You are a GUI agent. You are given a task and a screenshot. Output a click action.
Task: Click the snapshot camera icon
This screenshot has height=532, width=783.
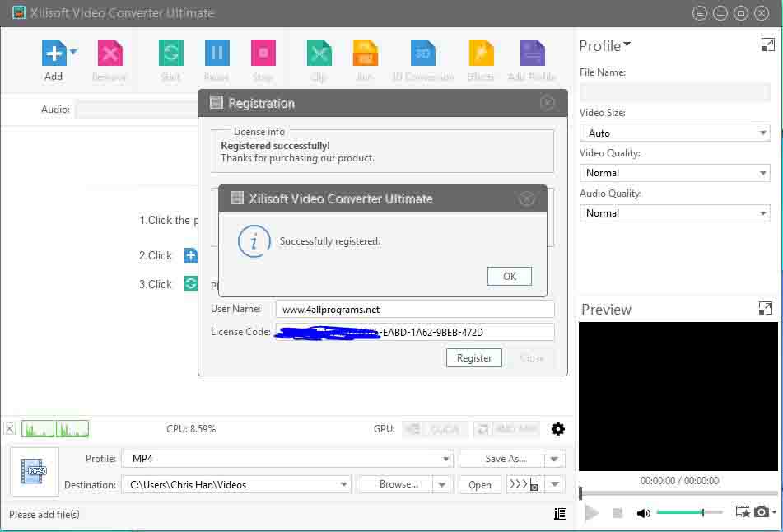tap(761, 511)
